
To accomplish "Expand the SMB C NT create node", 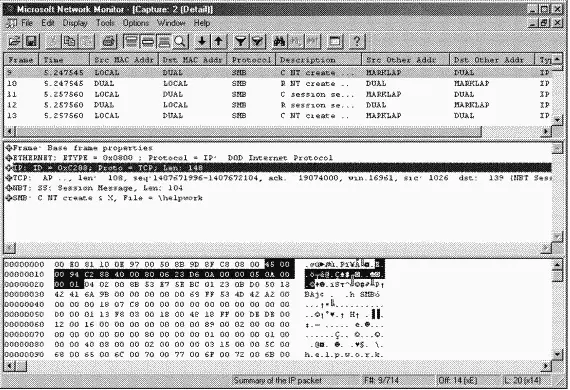I will [9, 198].
